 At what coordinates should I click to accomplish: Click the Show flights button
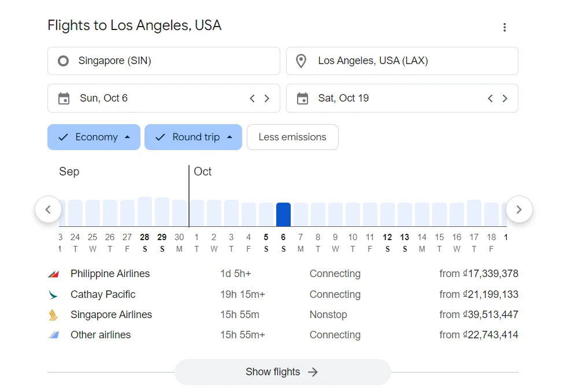[283, 372]
